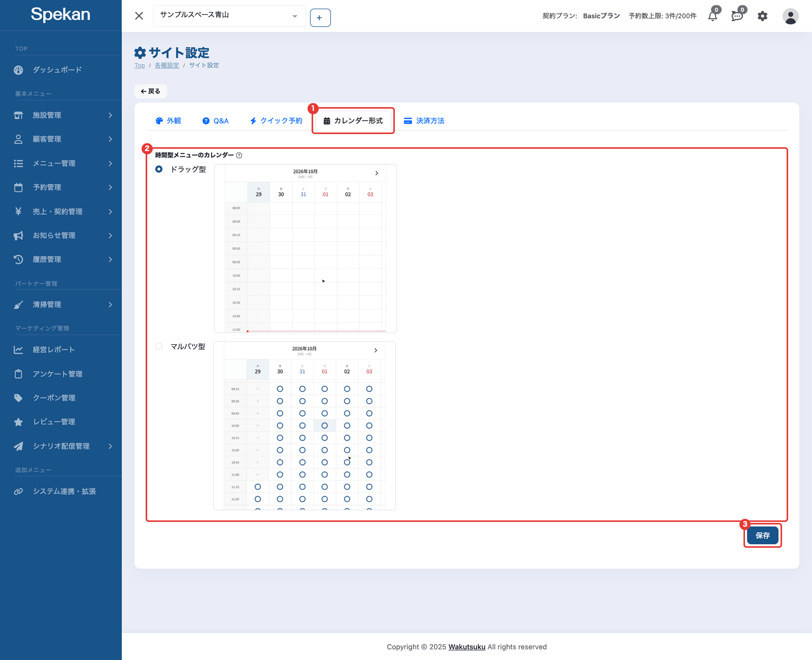Open the 各種設定 breadcrumb link

pyautogui.click(x=167, y=65)
